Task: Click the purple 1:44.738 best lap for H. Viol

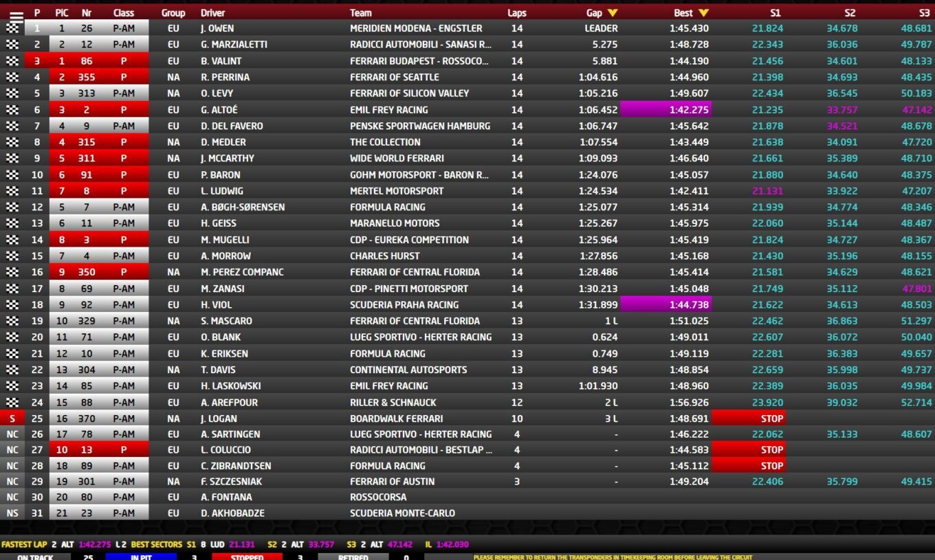Action: click(x=666, y=304)
